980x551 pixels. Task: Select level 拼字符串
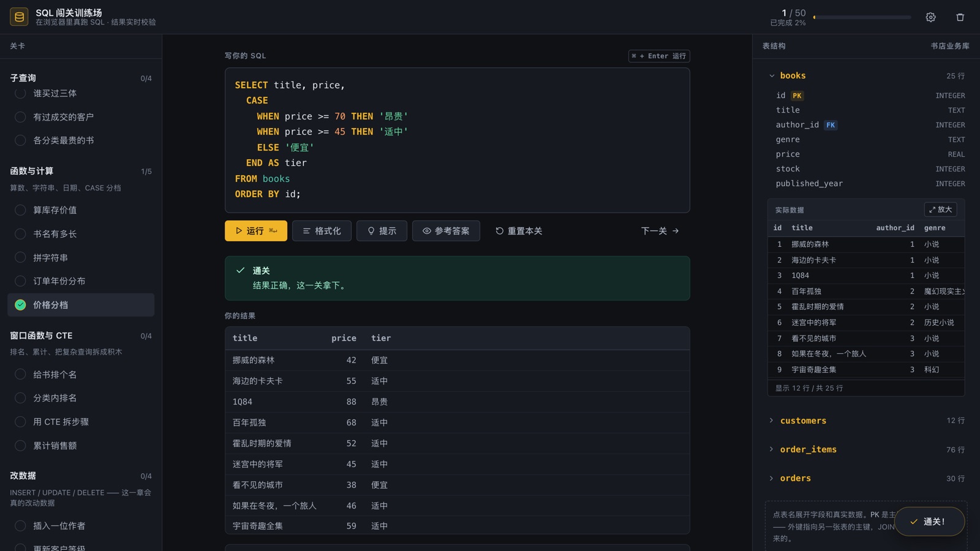coord(81,258)
